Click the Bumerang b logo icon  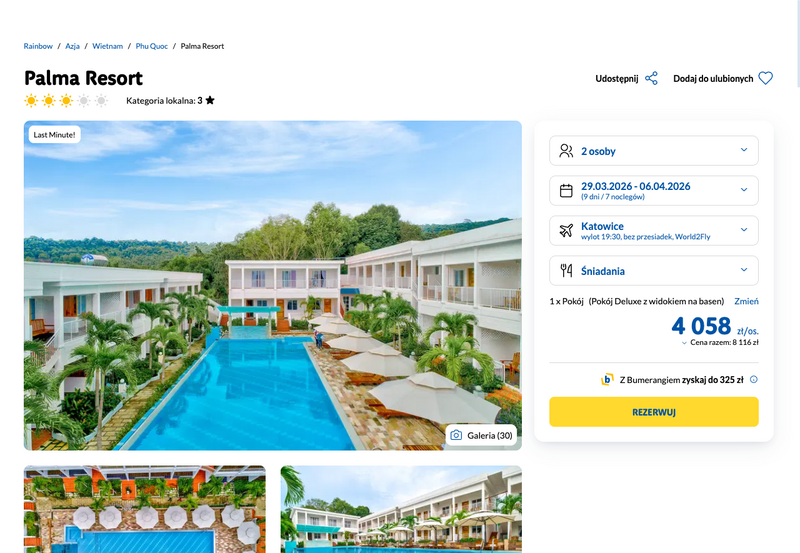(607, 380)
